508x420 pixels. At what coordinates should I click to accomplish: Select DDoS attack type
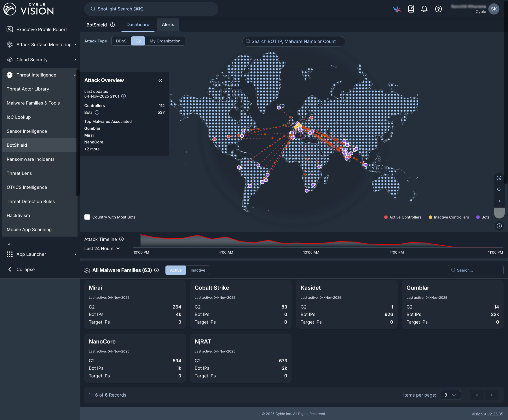click(x=121, y=41)
